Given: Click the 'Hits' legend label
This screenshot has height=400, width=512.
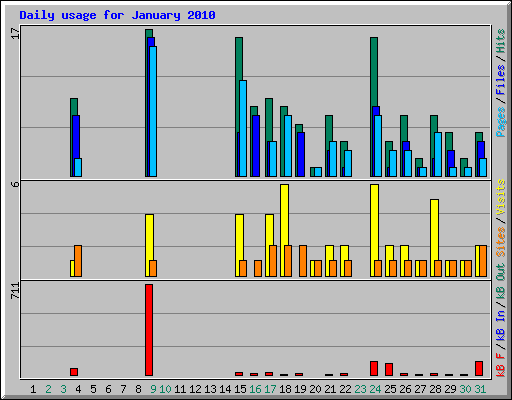Looking at the screenshot, I should coord(501,41).
